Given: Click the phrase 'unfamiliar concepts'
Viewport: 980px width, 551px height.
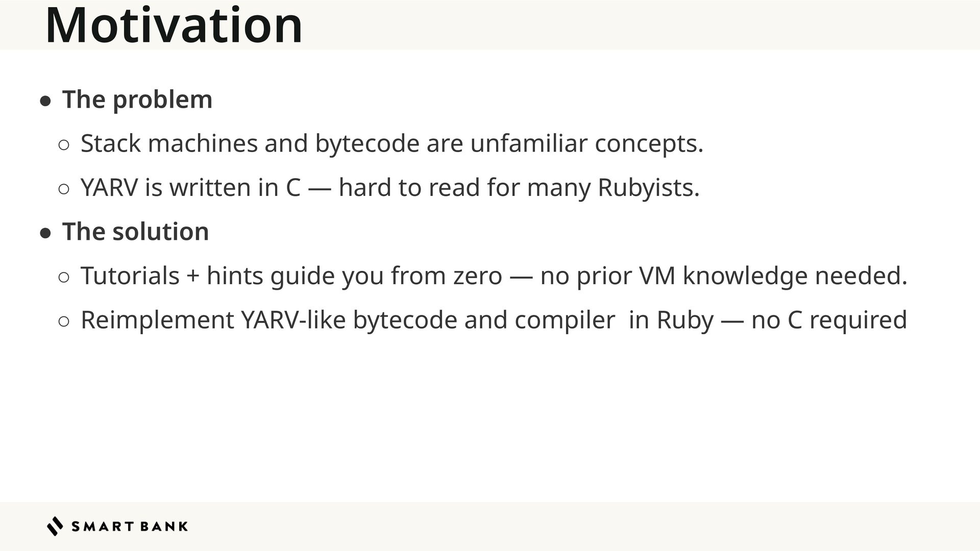Looking at the screenshot, I should (x=586, y=144).
